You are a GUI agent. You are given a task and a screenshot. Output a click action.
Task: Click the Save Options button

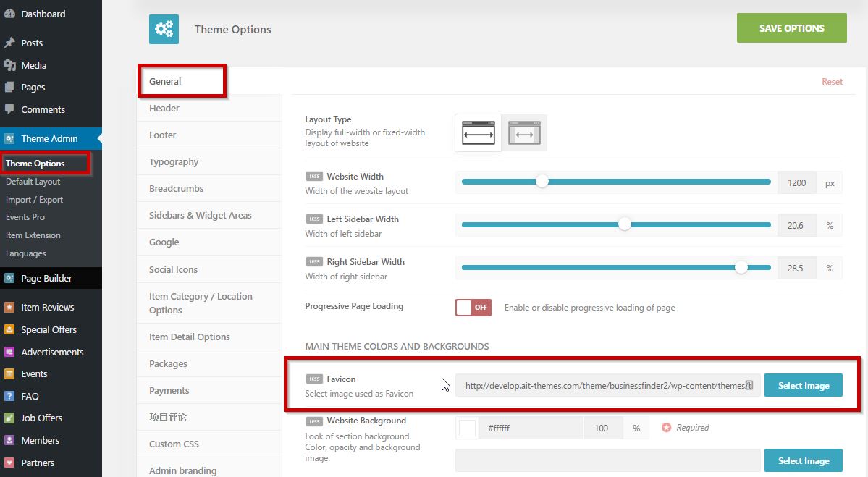791,28
